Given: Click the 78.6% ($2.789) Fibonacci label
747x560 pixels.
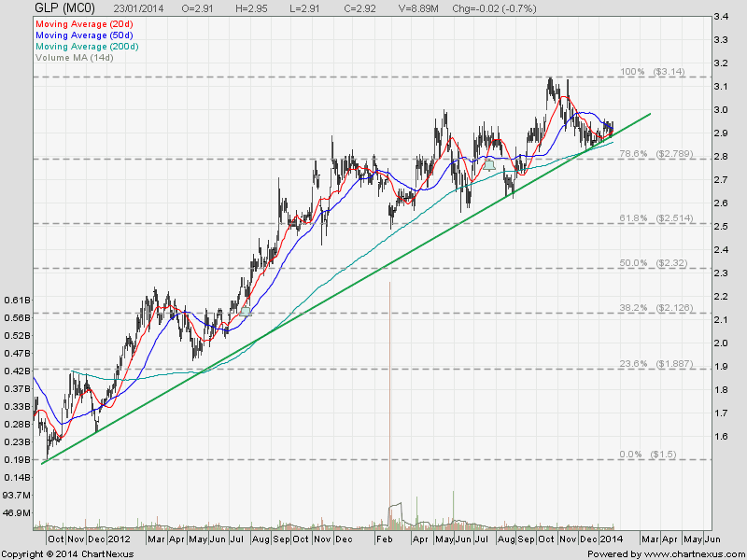Looking at the screenshot, I should (656, 154).
